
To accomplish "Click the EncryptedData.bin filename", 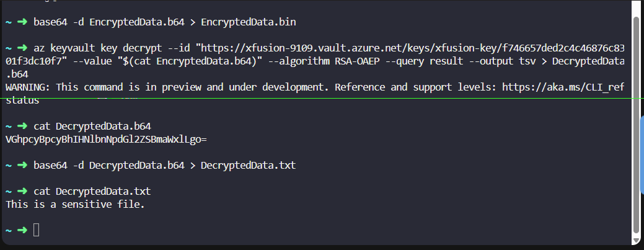I will coord(249,23).
